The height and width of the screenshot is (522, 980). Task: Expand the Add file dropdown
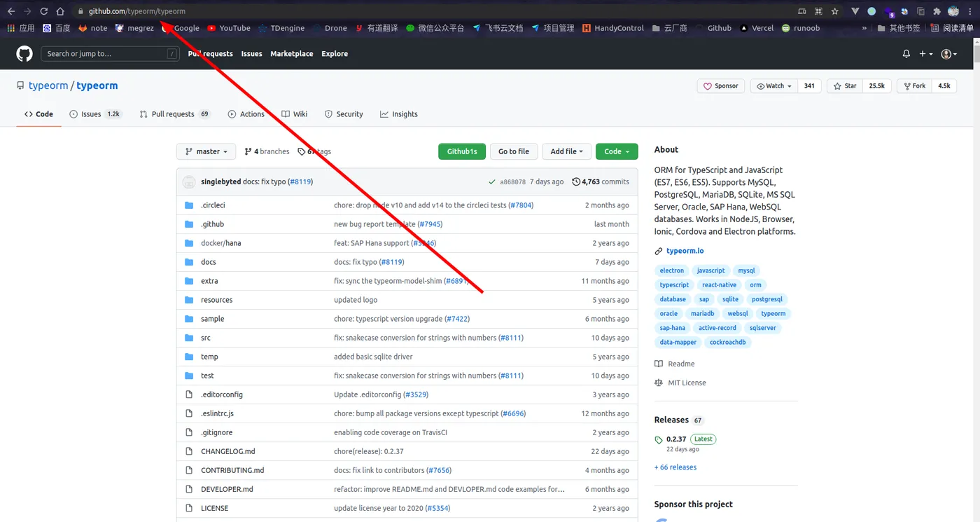pyautogui.click(x=566, y=151)
